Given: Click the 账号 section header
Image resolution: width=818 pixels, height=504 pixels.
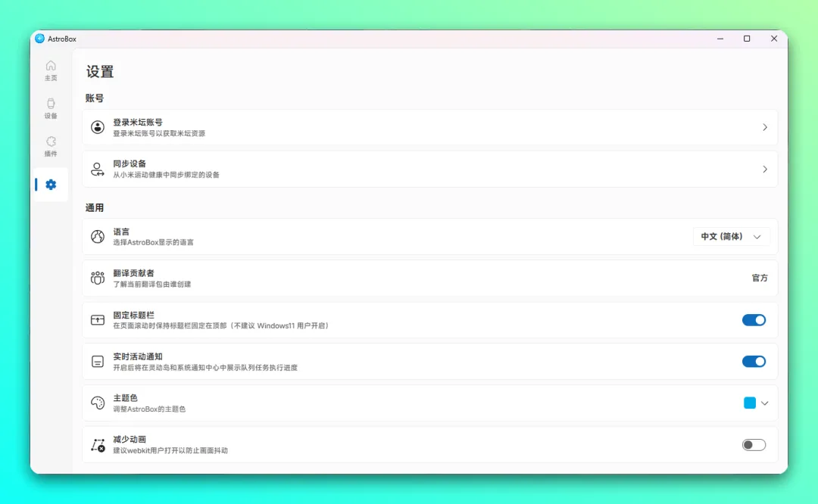Looking at the screenshot, I should [95, 98].
